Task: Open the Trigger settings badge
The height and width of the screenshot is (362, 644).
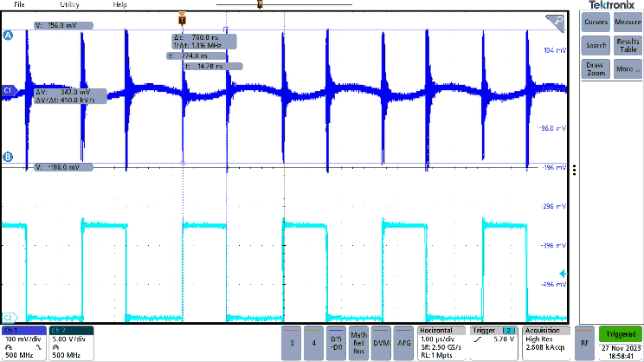Action: click(494, 342)
